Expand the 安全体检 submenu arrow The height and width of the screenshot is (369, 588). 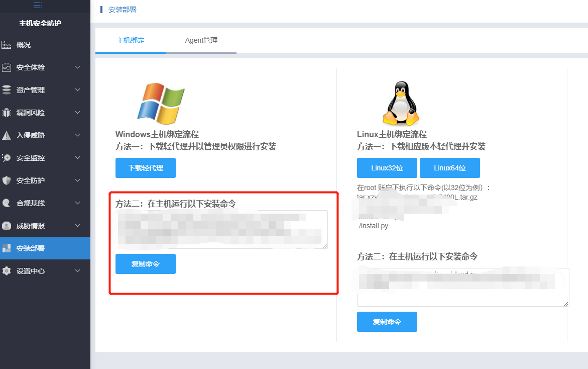pyautogui.click(x=78, y=67)
